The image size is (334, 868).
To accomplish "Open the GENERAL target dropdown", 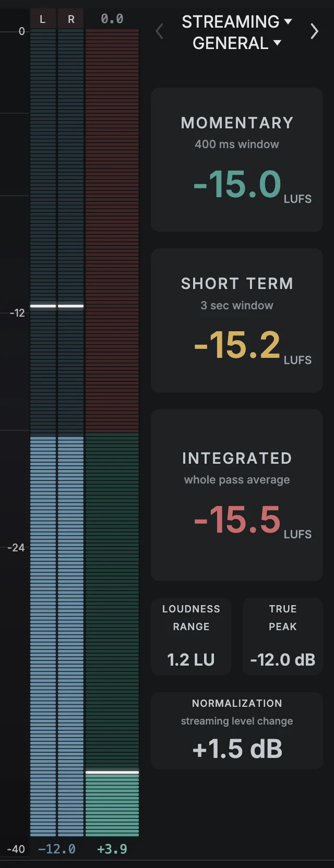I will [237, 43].
